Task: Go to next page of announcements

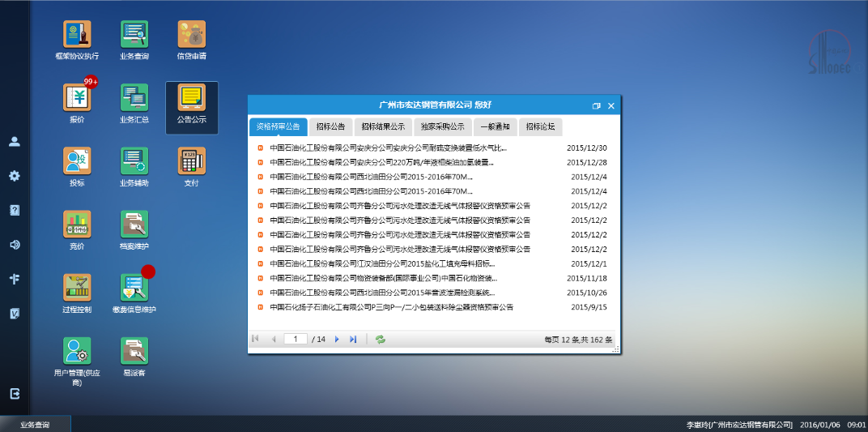Action: 337,340
